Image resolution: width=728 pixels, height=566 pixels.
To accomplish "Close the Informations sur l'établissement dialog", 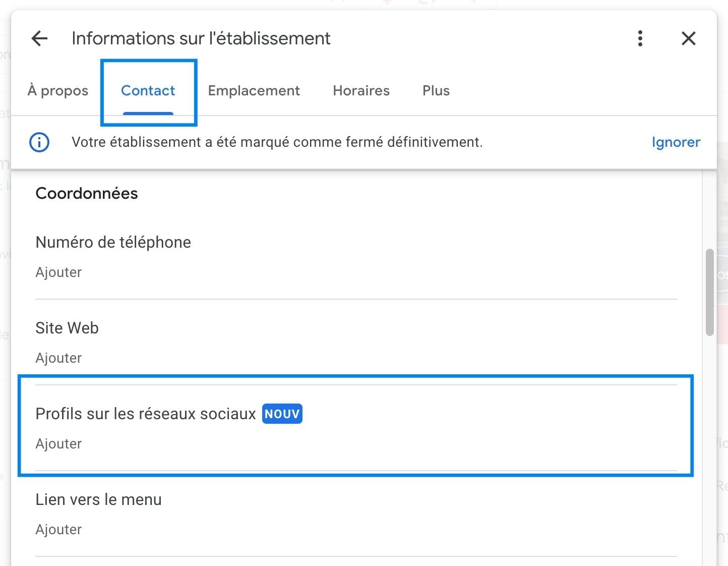I will click(x=688, y=38).
